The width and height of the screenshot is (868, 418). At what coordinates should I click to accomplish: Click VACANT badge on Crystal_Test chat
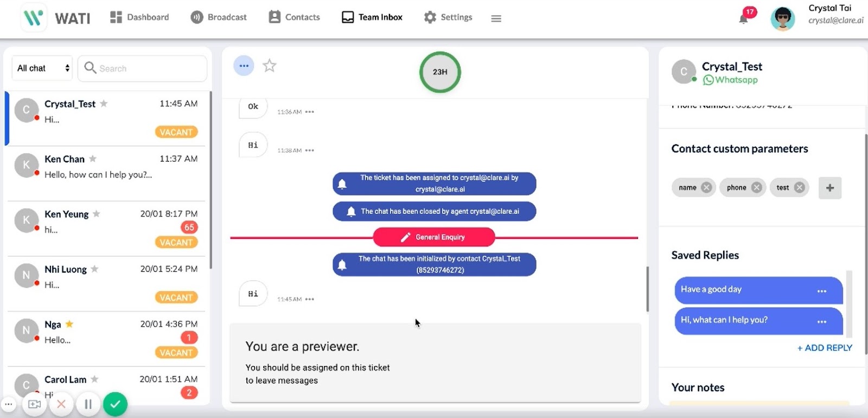(176, 132)
